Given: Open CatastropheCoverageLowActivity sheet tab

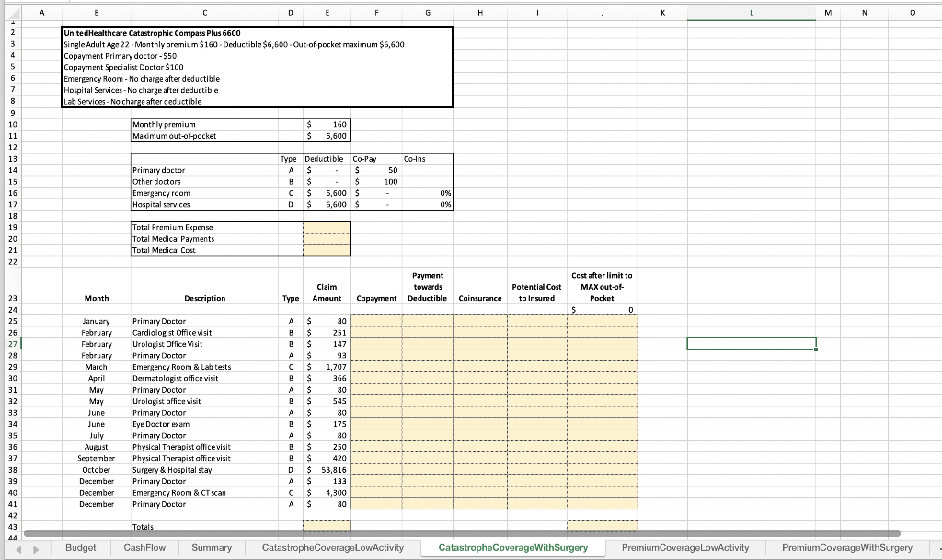Looking at the screenshot, I should tap(333, 547).
